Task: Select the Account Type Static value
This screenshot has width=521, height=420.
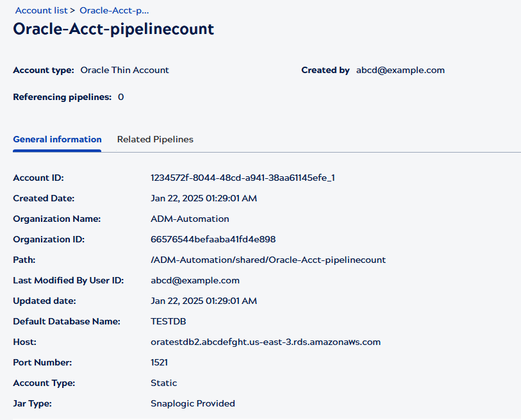Action: [x=164, y=383]
